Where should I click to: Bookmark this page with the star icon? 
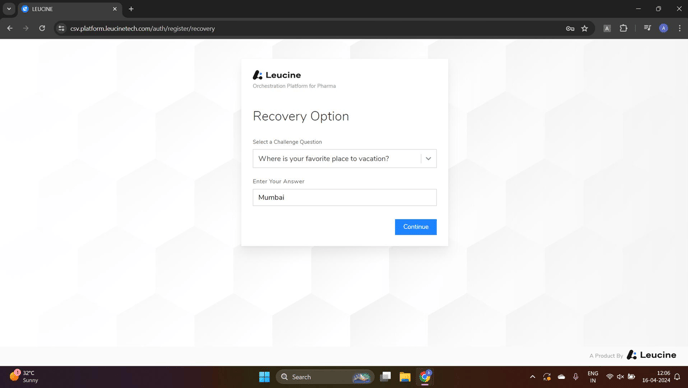(x=584, y=29)
